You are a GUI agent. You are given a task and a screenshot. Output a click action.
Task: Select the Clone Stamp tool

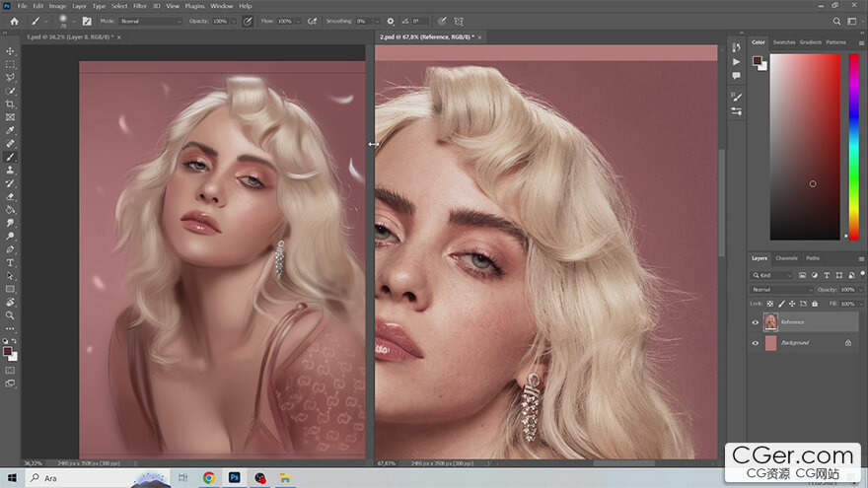[x=10, y=171]
